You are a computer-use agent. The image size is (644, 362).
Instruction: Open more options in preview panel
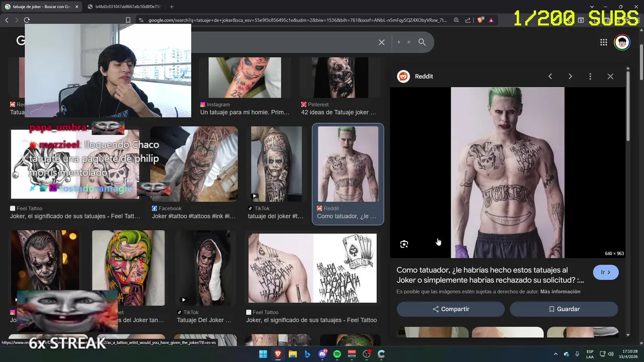click(590, 76)
